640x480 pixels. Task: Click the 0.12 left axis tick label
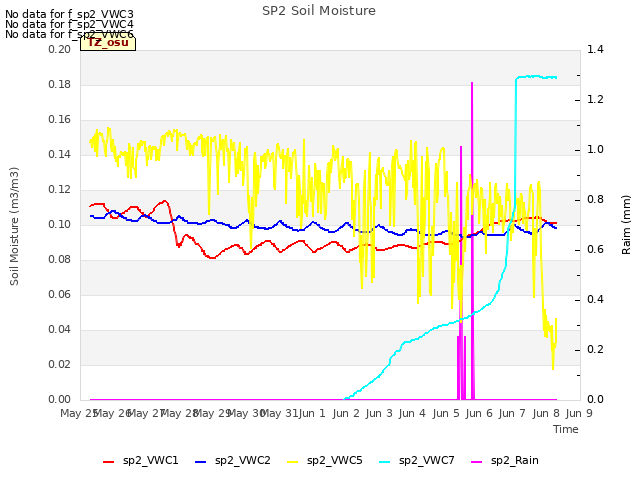click(x=60, y=189)
